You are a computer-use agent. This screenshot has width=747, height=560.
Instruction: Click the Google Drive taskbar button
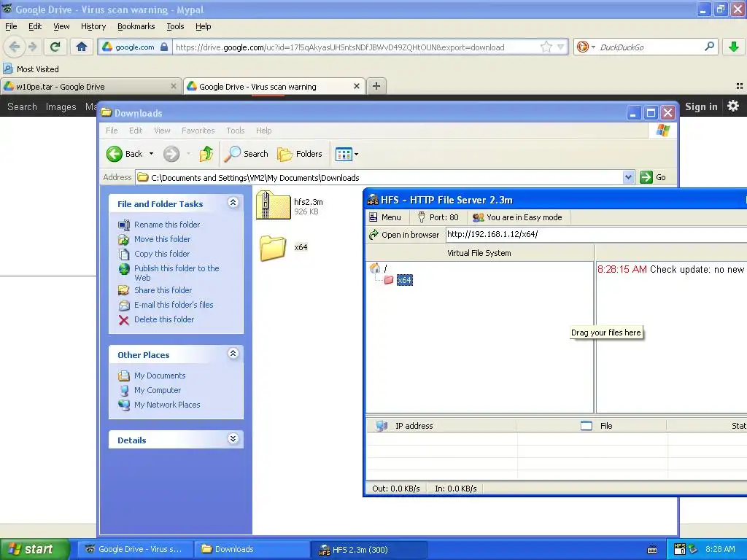coord(136,549)
